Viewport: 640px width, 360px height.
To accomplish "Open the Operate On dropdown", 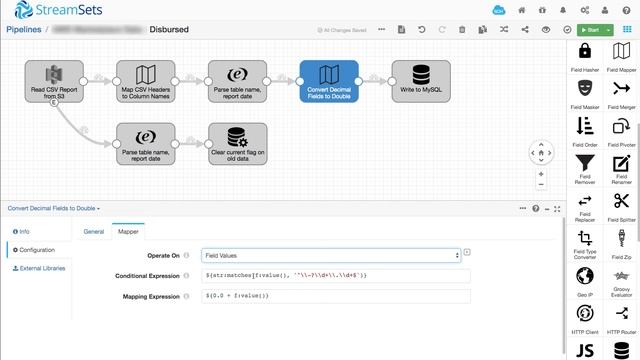I will pos(331,256).
